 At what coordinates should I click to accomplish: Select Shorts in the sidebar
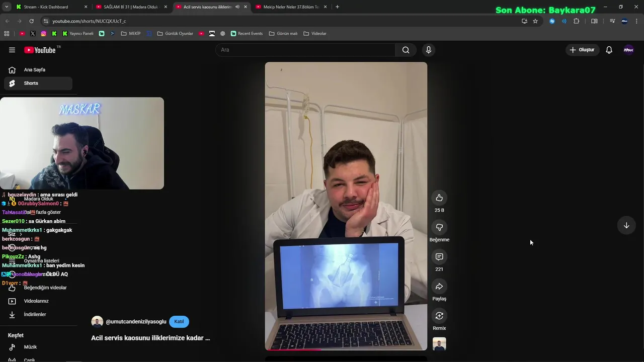(x=38, y=83)
